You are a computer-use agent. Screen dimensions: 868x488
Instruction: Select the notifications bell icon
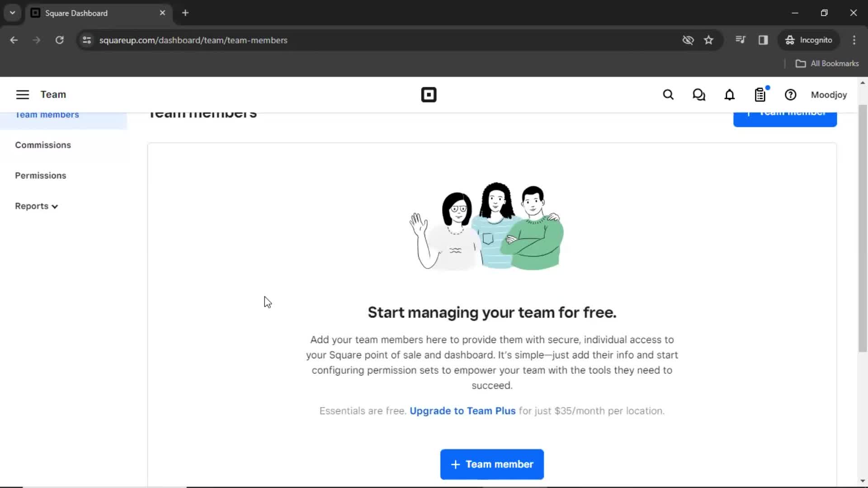(x=730, y=95)
